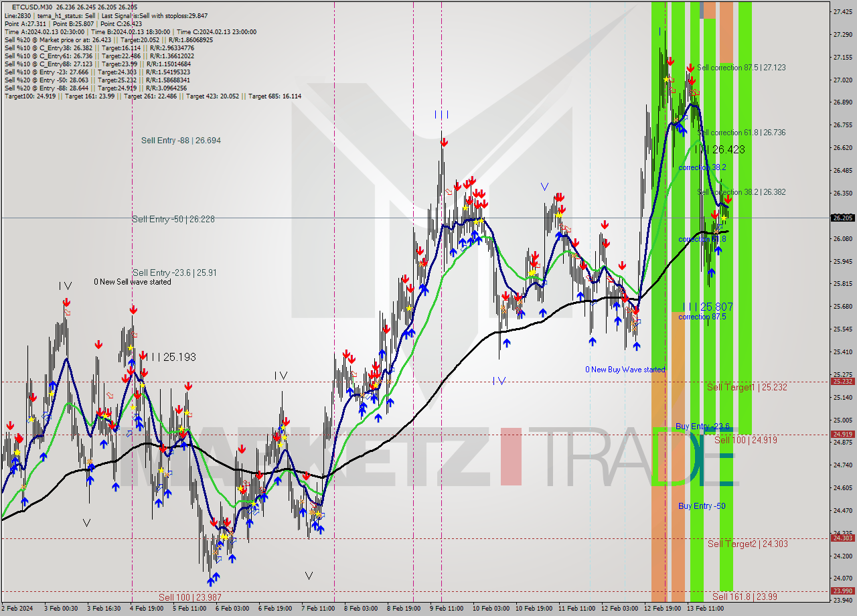Click the '7 Feb 11:00' time axis label
Image resolution: width=857 pixels, height=616 pixels.
318,609
